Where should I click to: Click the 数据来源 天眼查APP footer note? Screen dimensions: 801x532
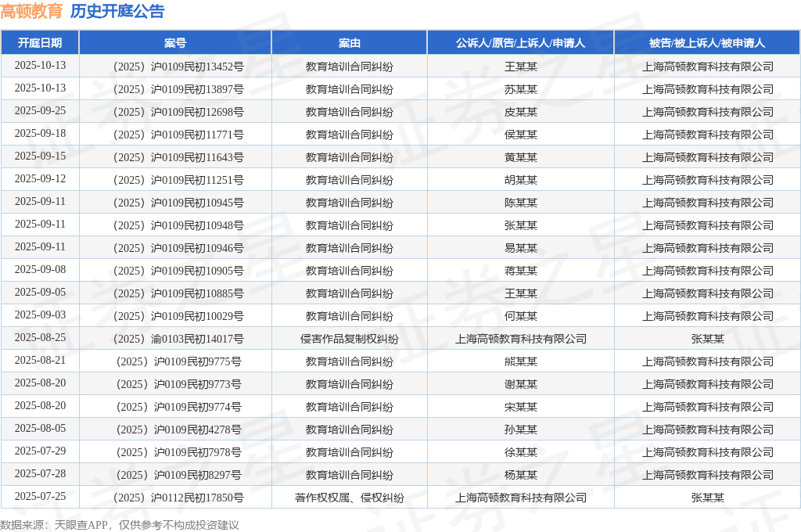click(x=120, y=525)
